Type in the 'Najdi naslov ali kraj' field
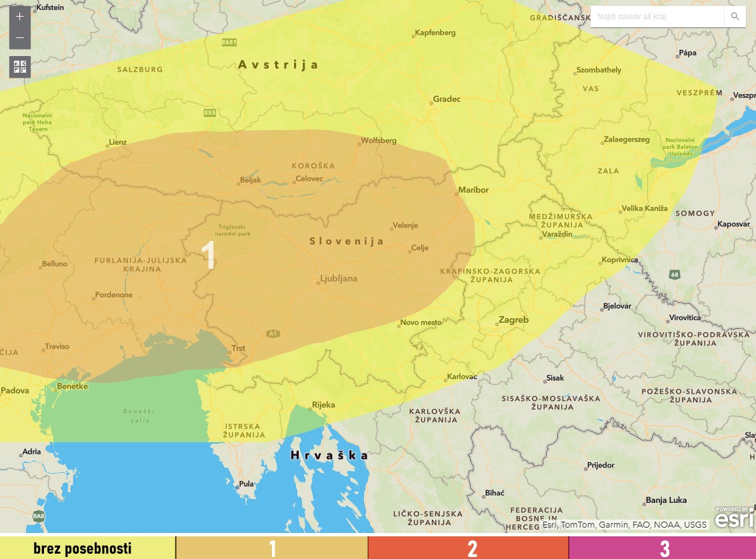 (x=657, y=17)
